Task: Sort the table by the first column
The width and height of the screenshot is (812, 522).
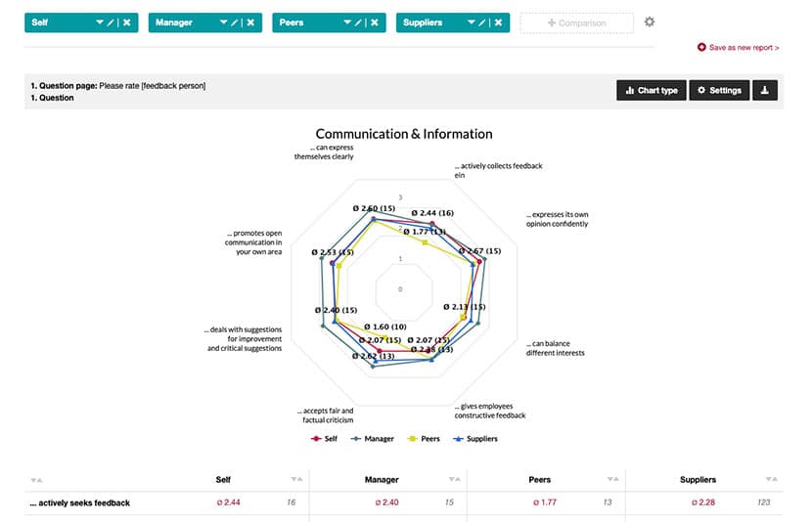Action: [36, 480]
